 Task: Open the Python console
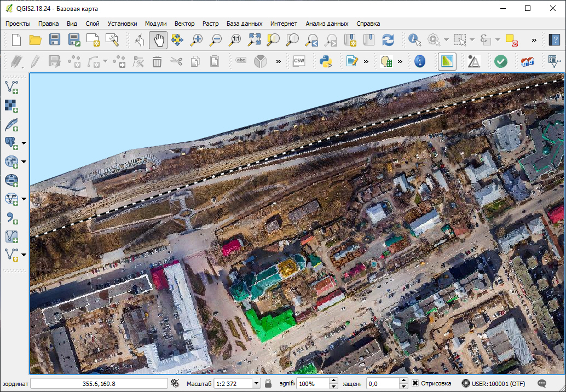[x=326, y=61]
